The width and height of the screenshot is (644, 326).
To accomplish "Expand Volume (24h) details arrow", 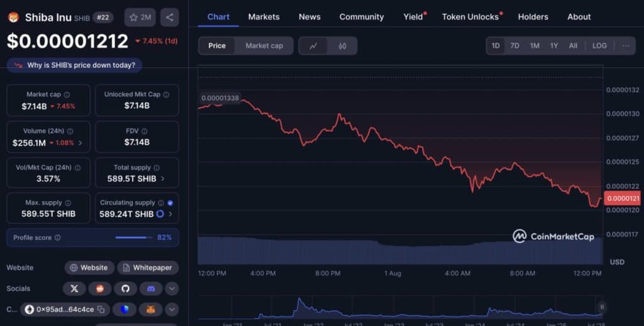I will [x=80, y=143].
